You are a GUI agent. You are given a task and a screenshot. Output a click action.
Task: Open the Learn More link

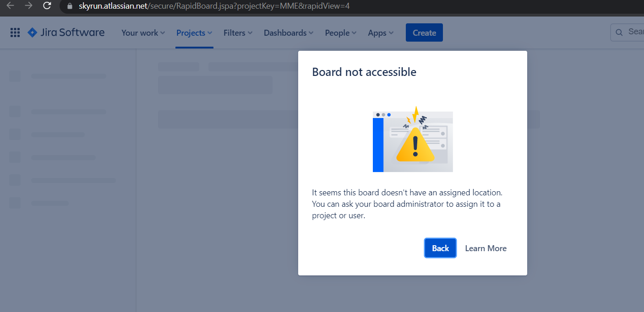[486, 248]
